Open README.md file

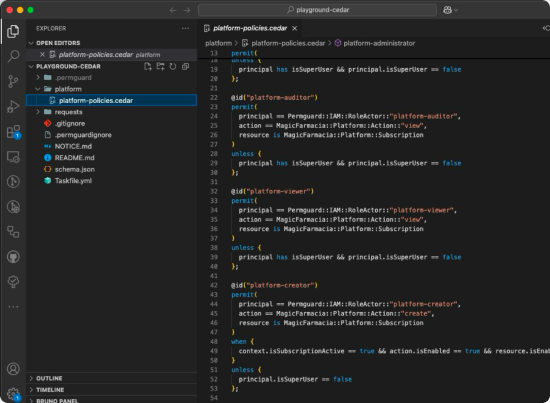[112, 158]
